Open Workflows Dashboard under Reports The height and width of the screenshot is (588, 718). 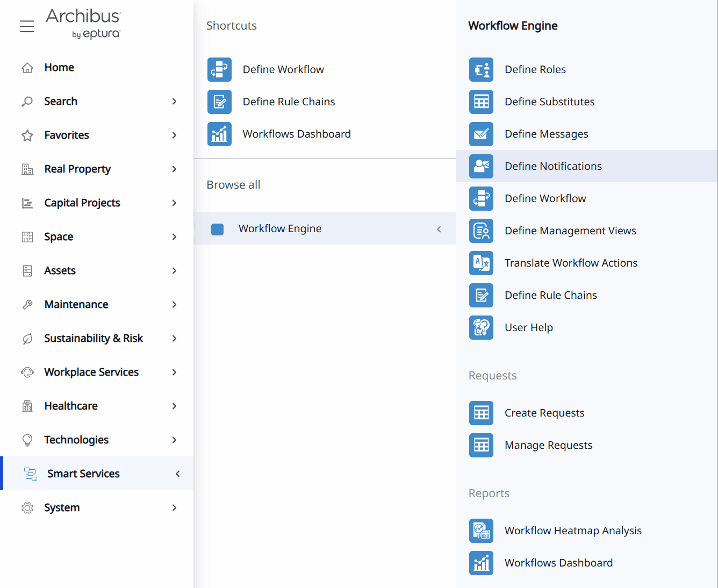558,563
